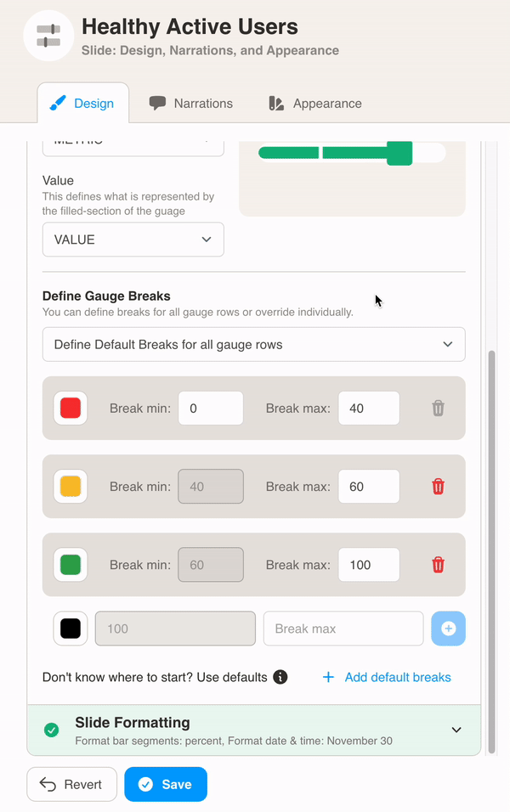
Task: Click the red color swatch on the first break
Action: pos(70,408)
